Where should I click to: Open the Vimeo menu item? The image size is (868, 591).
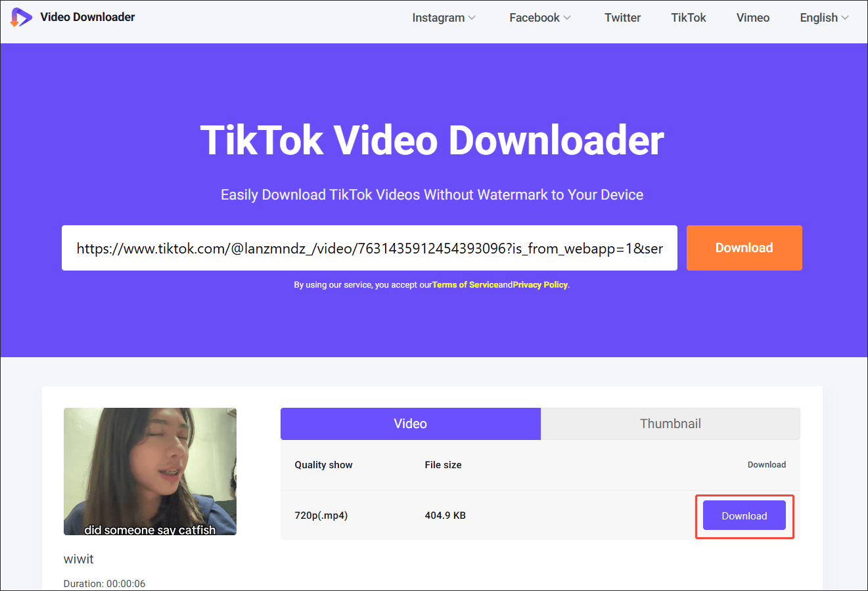[x=753, y=18]
